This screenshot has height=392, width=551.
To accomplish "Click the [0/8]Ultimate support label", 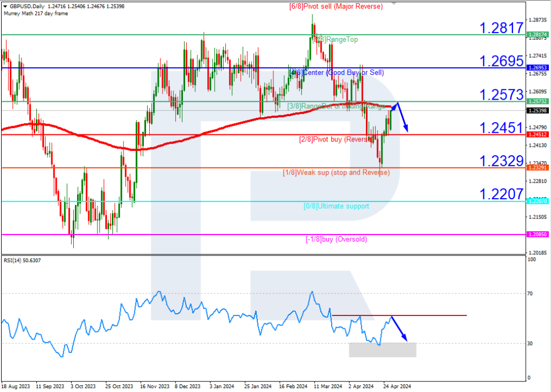I will (x=336, y=206).
